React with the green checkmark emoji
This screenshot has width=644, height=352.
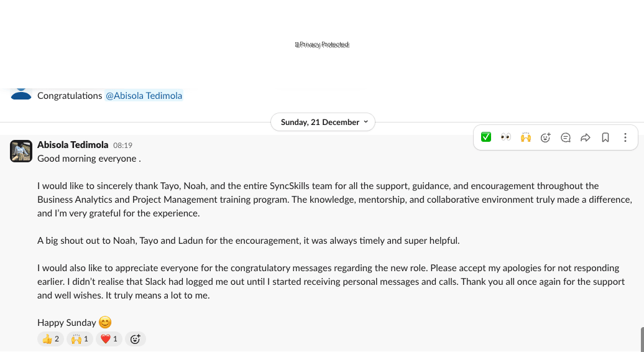486,137
